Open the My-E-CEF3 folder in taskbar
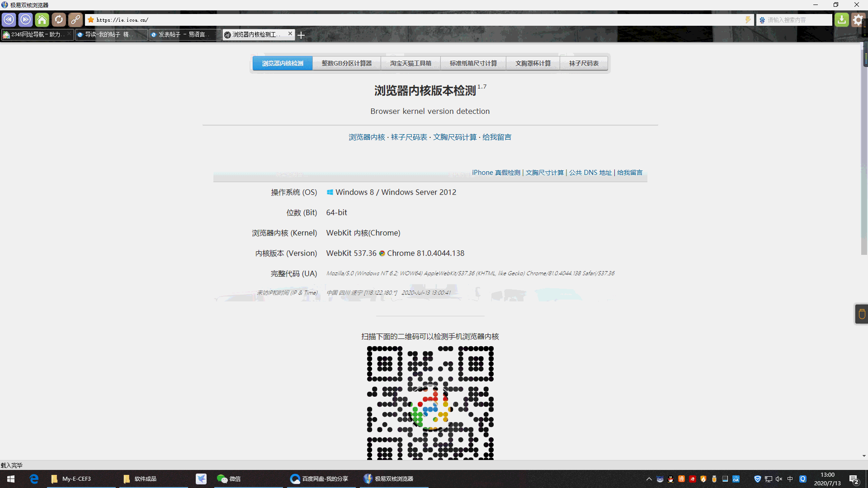Screen dimensions: 868x488 81,479
